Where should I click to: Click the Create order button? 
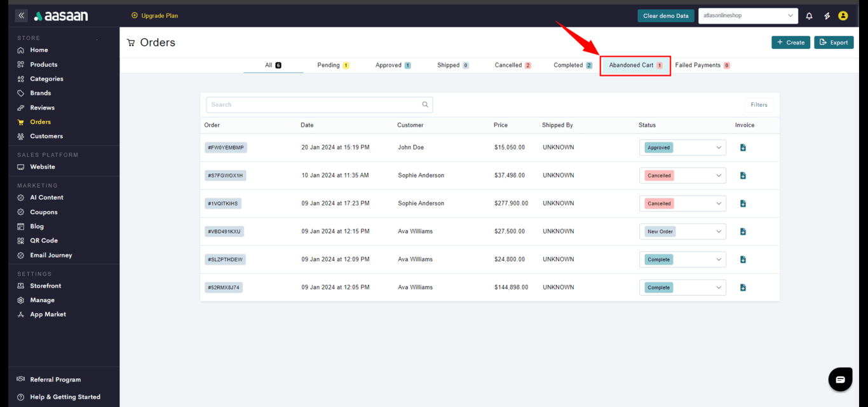point(790,43)
